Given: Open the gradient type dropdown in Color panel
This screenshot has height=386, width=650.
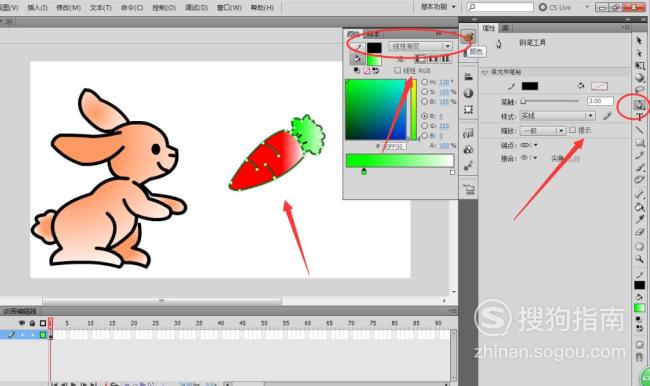Looking at the screenshot, I should [420, 46].
